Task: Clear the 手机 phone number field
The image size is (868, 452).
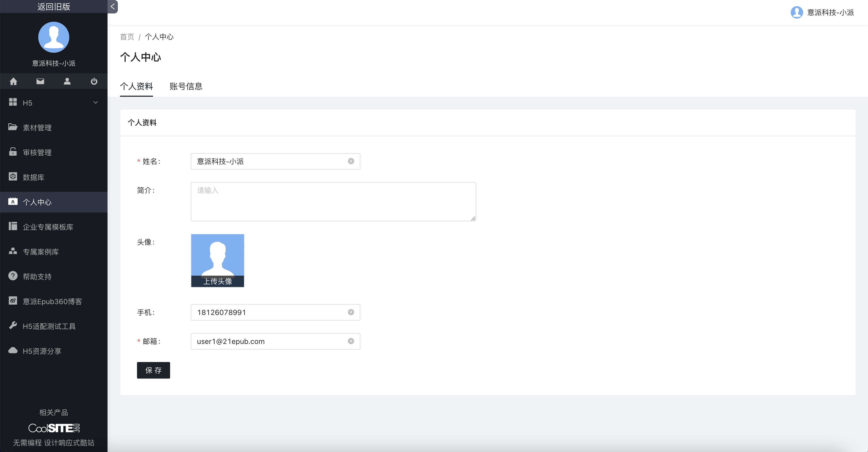Action: (351, 312)
